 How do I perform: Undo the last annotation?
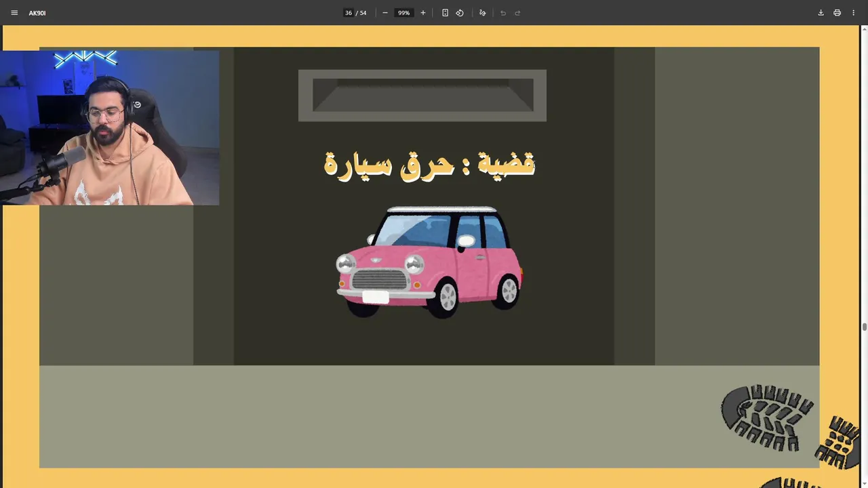pyautogui.click(x=503, y=13)
